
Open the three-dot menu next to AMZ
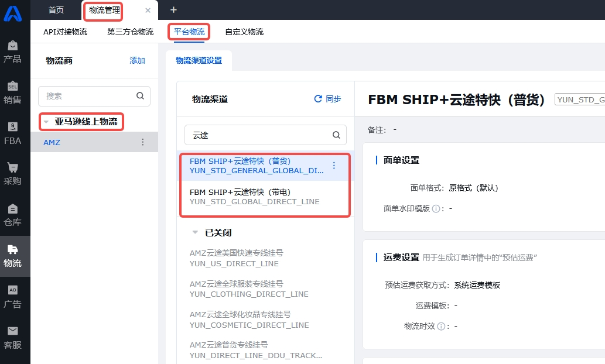pyautogui.click(x=142, y=142)
